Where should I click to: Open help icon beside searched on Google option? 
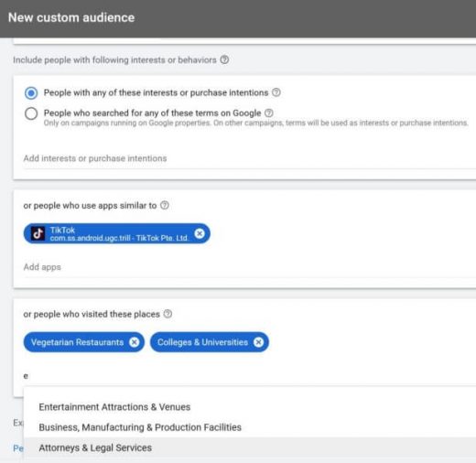(269, 113)
